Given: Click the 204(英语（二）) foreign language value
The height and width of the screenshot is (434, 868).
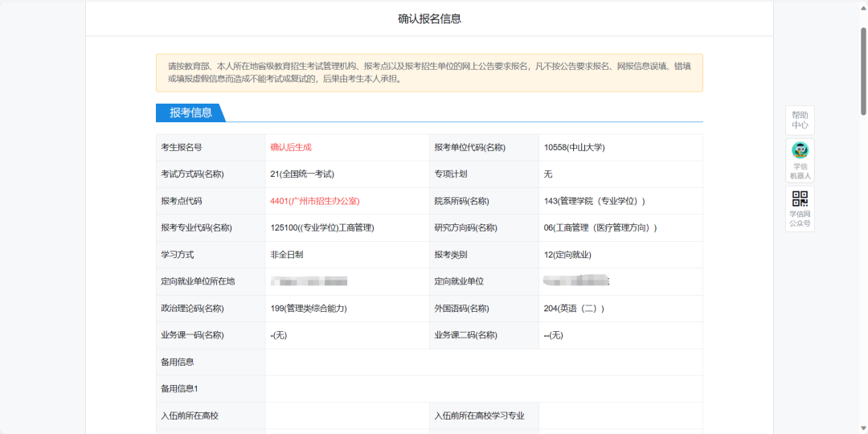Looking at the screenshot, I should [574, 308].
